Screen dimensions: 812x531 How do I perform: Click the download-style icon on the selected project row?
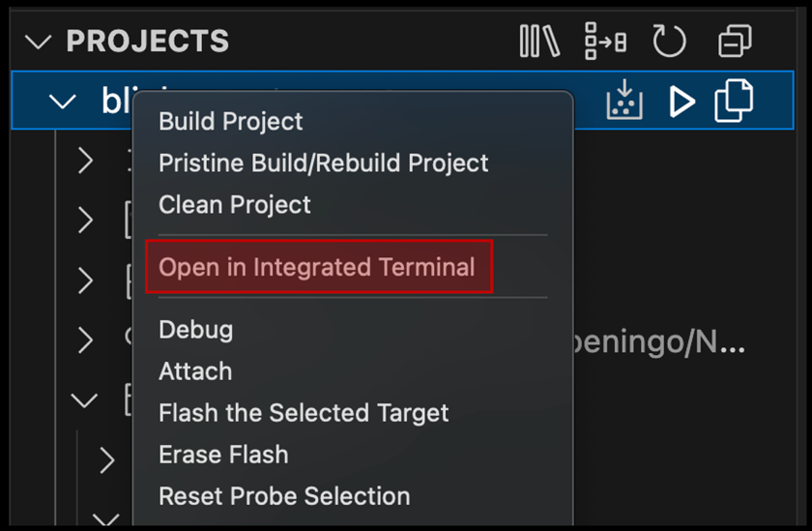pos(624,101)
